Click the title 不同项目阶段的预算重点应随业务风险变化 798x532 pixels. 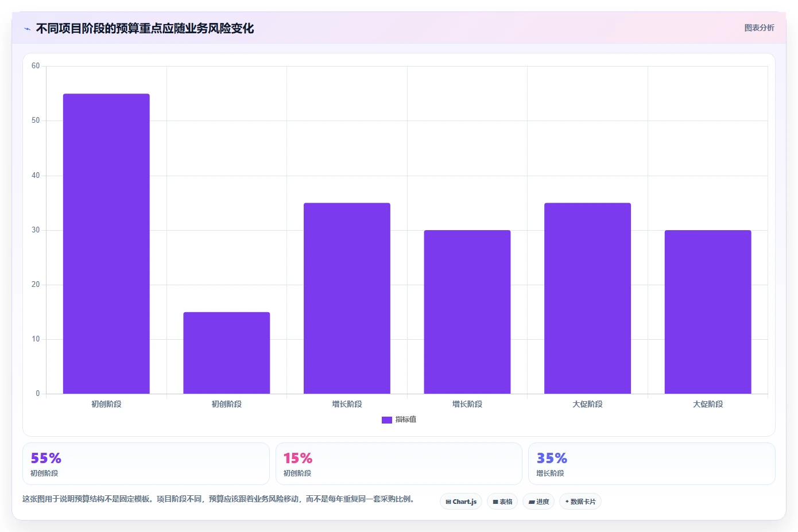(x=145, y=28)
